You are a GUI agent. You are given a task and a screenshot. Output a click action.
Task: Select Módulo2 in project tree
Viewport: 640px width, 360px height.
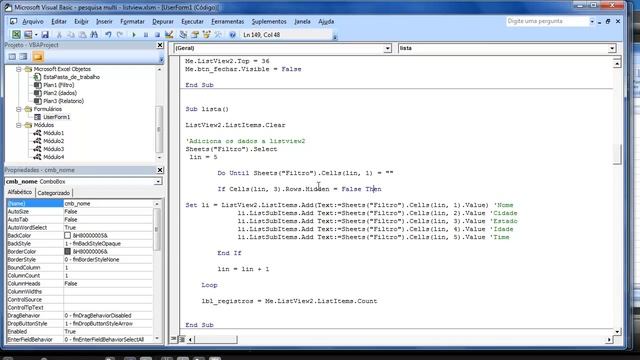[53, 141]
